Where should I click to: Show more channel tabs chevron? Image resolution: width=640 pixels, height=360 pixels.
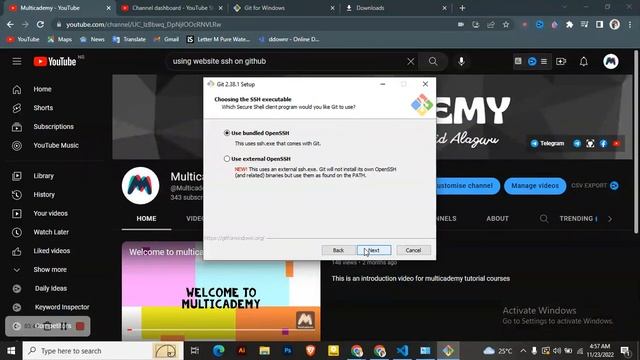[610, 219]
